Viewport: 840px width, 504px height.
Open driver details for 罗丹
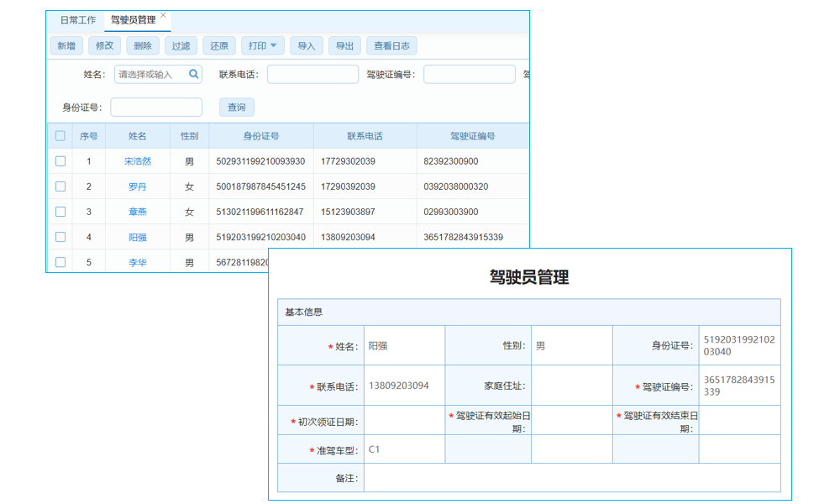(137, 186)
